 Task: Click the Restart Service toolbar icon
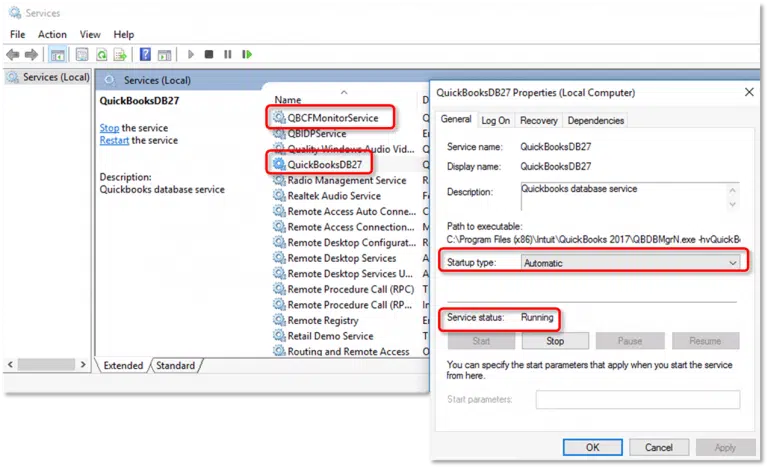247,54
